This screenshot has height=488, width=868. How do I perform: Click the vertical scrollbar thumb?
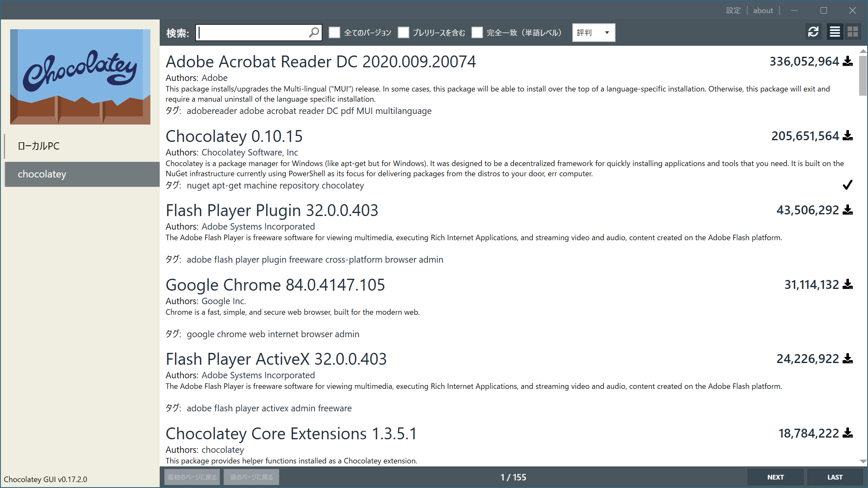click(863, 75)
